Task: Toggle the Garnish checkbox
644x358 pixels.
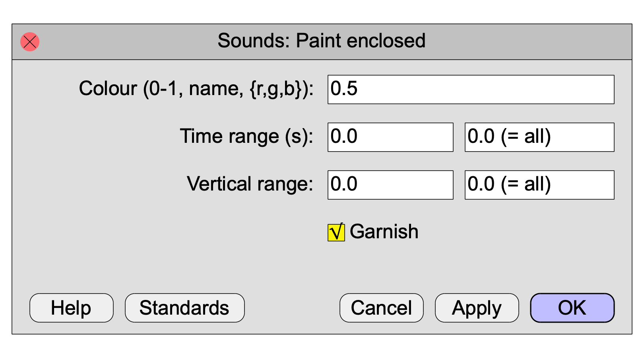Action: click(x=336, y=233)
